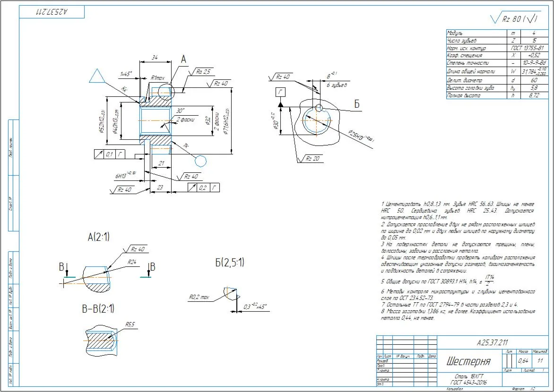
Task: Click the blue circle balloon below the section view
Action: coord(201,162)
